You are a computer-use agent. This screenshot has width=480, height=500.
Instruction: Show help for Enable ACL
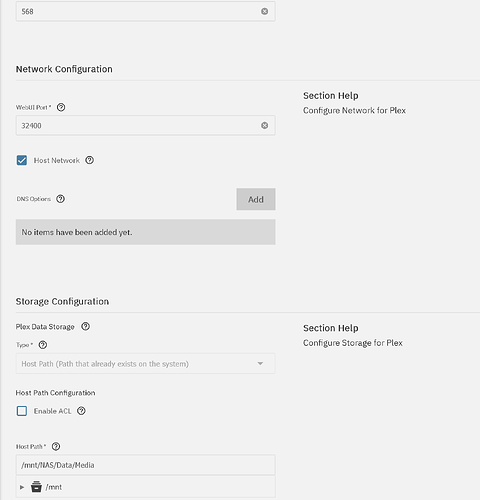[81, 411]
